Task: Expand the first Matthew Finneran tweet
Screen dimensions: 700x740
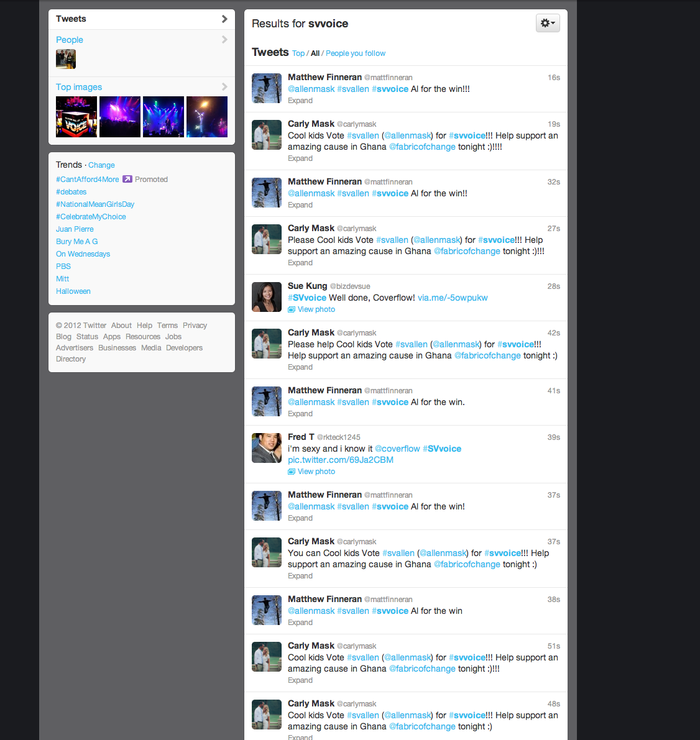Action: 300,101
